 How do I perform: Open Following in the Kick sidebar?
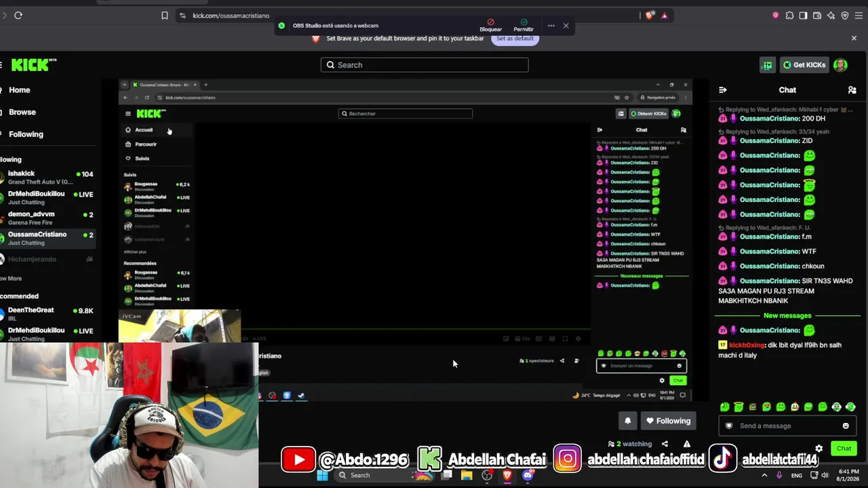26,134
